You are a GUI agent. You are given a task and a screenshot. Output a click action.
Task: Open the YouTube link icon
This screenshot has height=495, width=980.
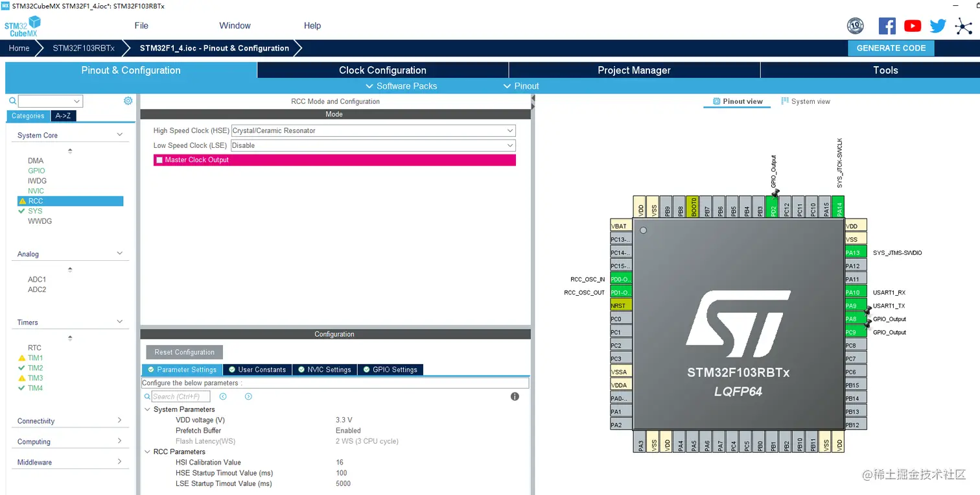913,26
